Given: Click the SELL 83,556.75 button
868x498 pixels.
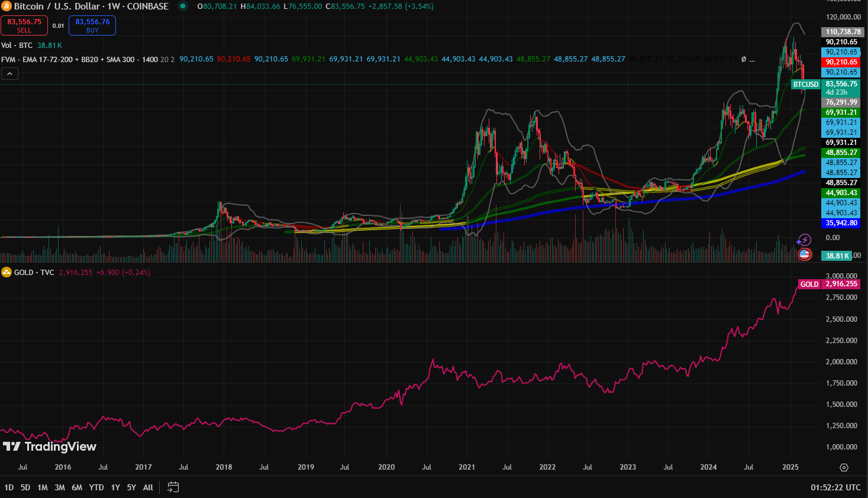Looking at the screenshot, I should [24, 25].
